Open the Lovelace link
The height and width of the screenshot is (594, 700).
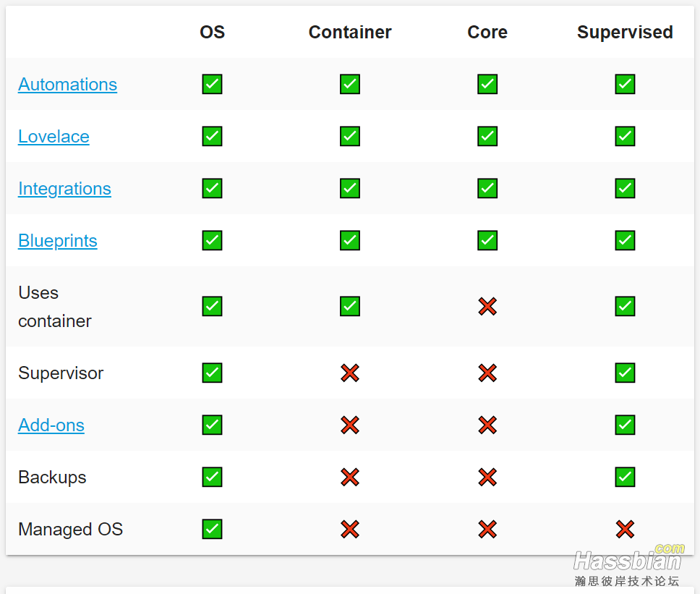[54, 137]
